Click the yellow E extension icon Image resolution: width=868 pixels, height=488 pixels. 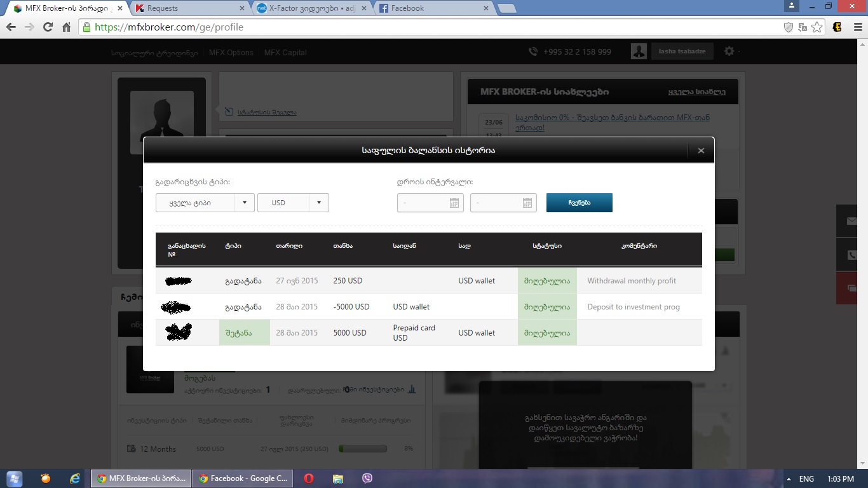tap(837, 27)
